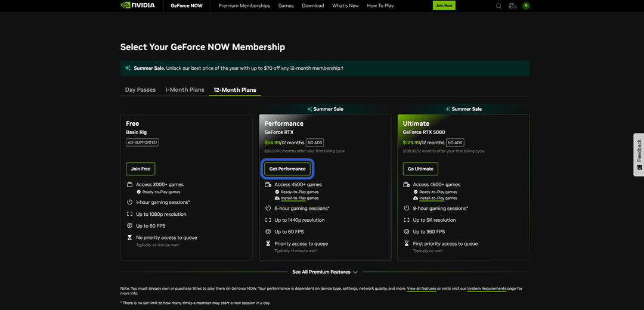Image resolution: width=644 pixels, height=310 pixels.
Task: Click the Summer Sale banner sparkle icon
Action: pos(128,68)
